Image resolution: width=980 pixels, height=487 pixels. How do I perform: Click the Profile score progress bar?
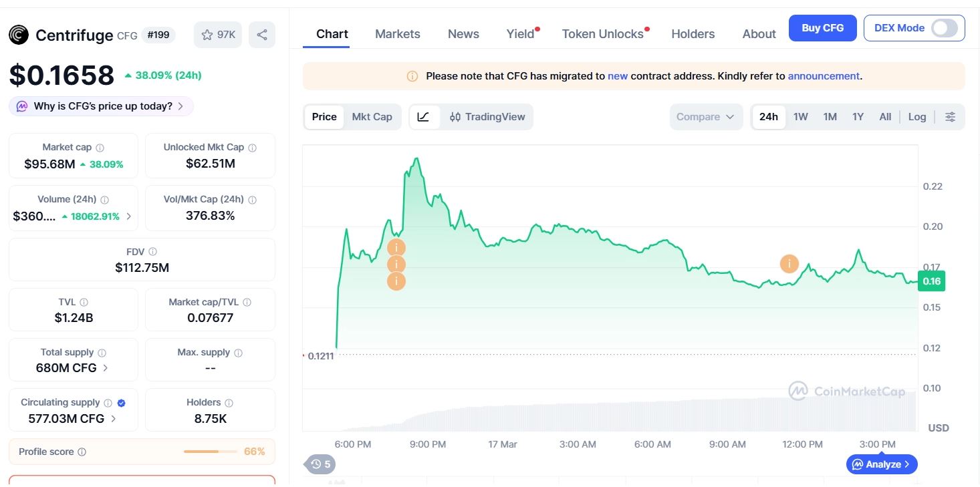pyautogui.click(x=211, y=452)
